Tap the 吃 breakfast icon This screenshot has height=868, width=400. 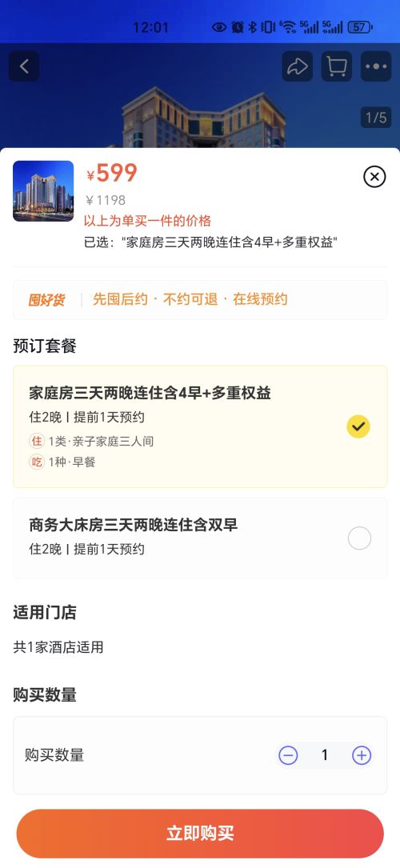pyautogui.click(x=37, y=462)
